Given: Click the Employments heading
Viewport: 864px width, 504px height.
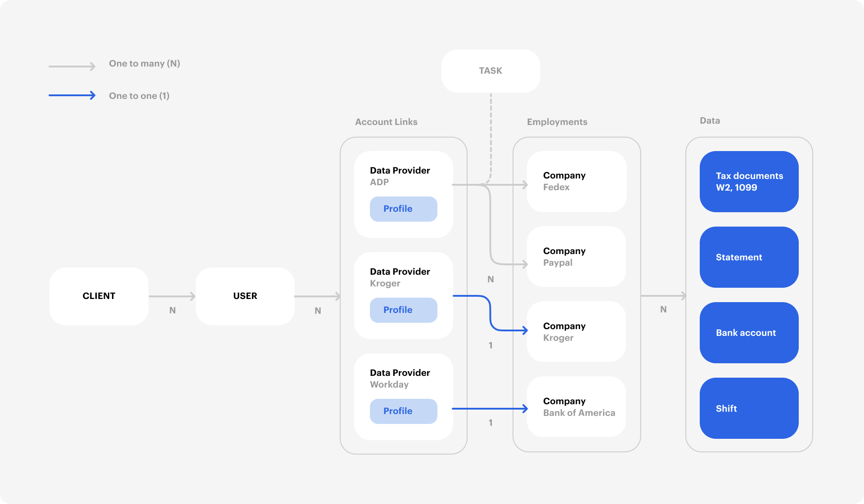Looking at the screenshot, I should point(557,122).
